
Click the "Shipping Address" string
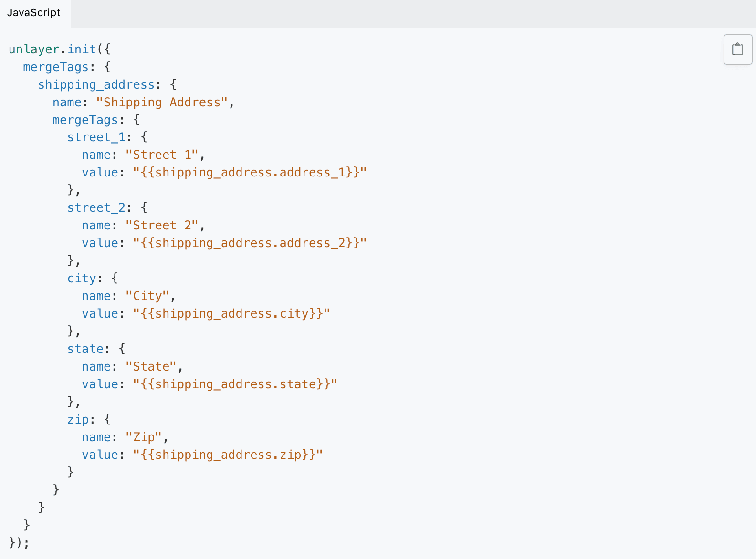162,102
